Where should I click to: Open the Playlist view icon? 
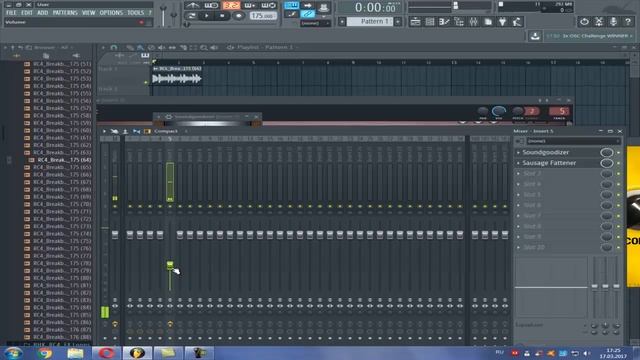tap(415, 22)
